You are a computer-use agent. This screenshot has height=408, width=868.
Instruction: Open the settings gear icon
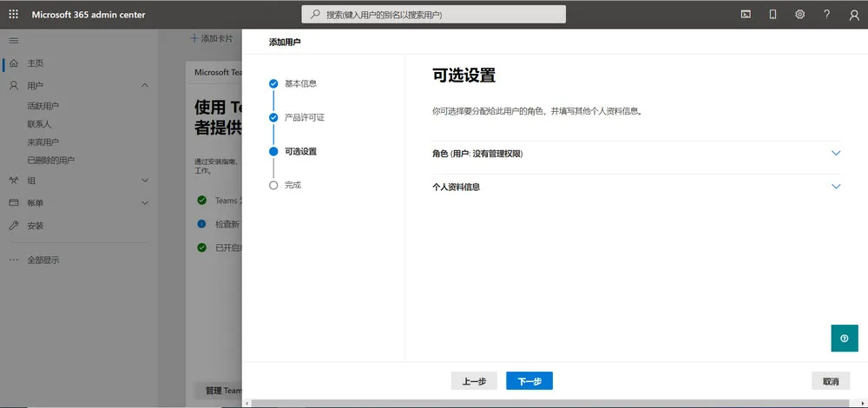coord(799,15)
